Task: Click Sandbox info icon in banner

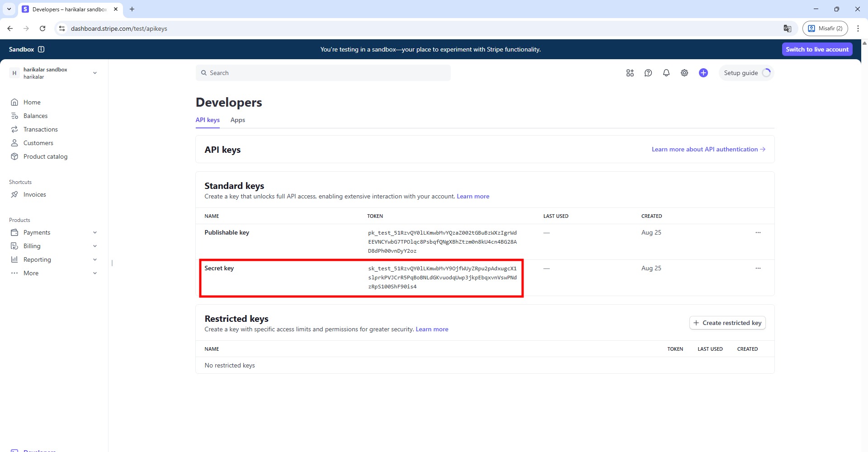Action: tap(41, 49)
